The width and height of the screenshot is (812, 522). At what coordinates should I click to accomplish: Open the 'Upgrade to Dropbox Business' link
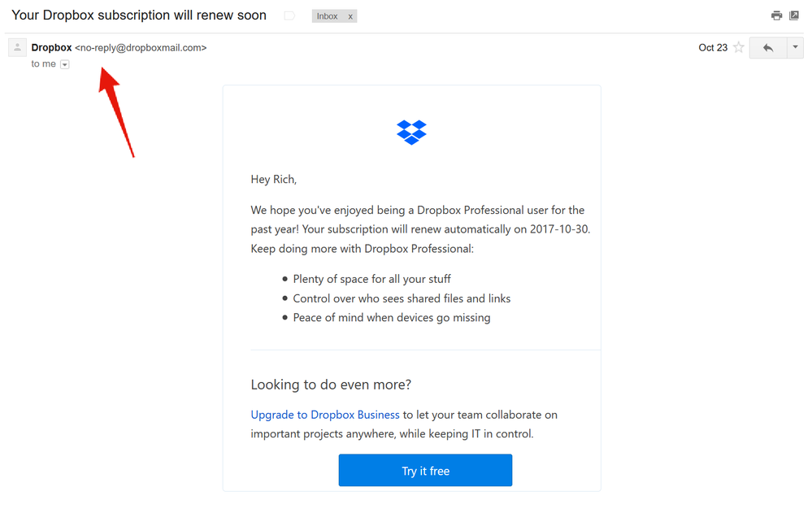[325, 415]
